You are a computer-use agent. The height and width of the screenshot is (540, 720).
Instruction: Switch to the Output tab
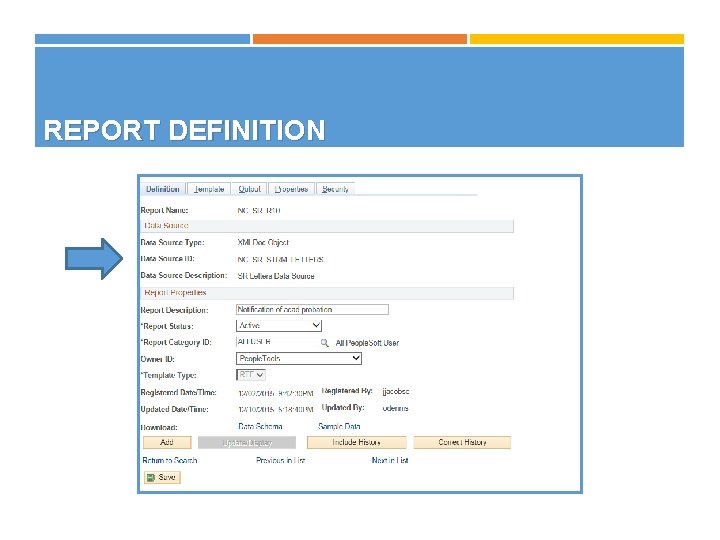(249, 189)
